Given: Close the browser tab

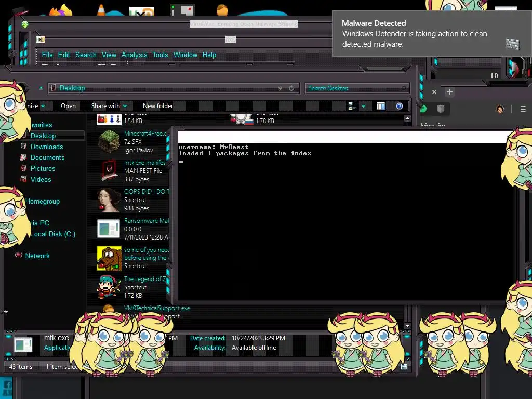Looking at the screenshot, I should pyautogui.click(x=434, y=92).
